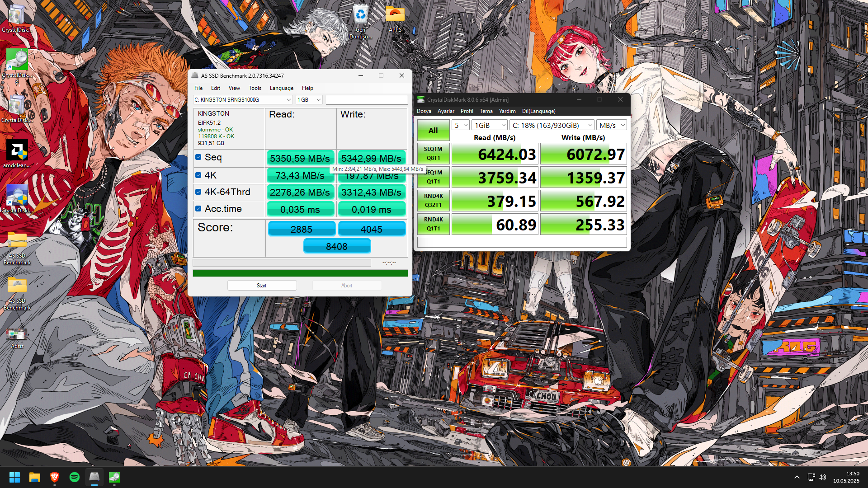Image resolution: width=868 pixels, height=488 pixels.
Task: Open Dil(Language) menu in CrystalDiskMark
Action: (538, 111)
